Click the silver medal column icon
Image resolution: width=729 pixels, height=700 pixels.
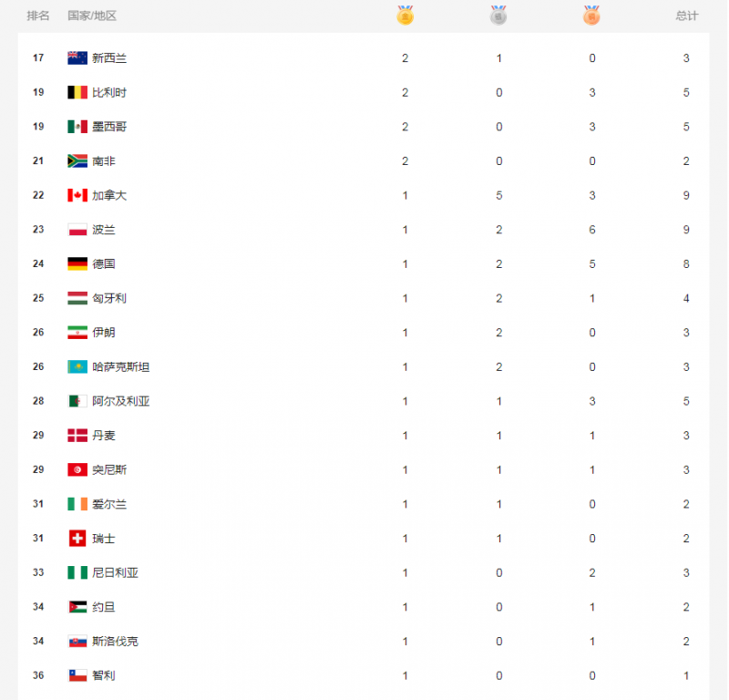pyautogui.click(x=498, y=15)
